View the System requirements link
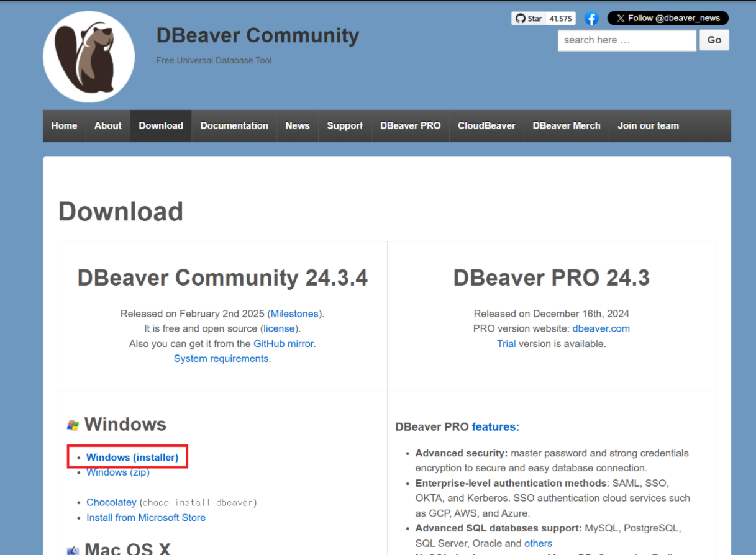Image resolution: width=756 pixels, height=555 pixels. coord(221,358)
